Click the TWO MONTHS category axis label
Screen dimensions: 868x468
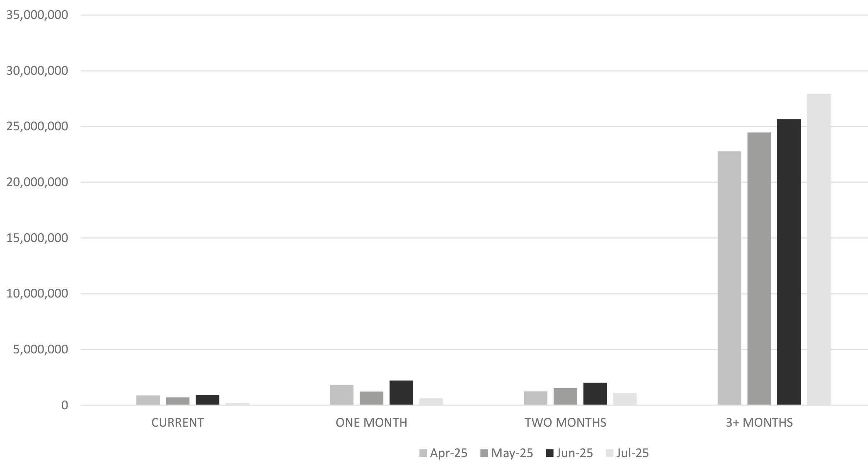click(x=565, y=423)
